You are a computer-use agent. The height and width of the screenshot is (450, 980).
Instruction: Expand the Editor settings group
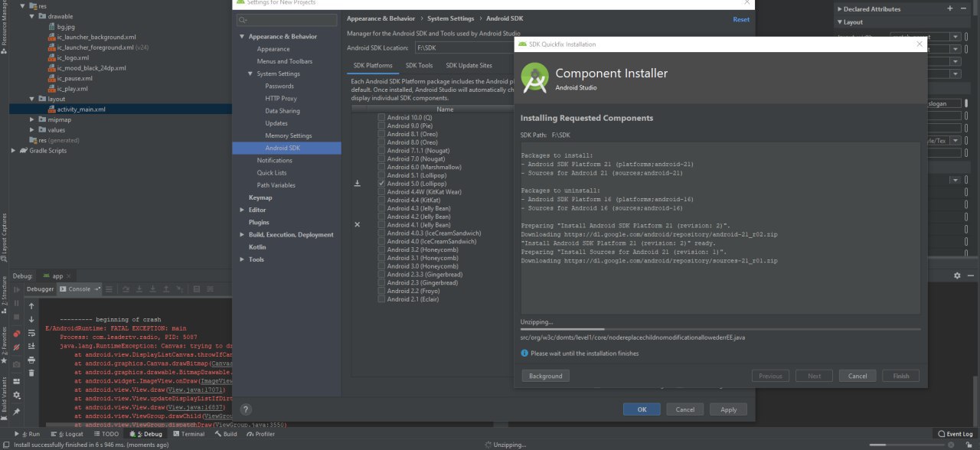coord(242,210)
